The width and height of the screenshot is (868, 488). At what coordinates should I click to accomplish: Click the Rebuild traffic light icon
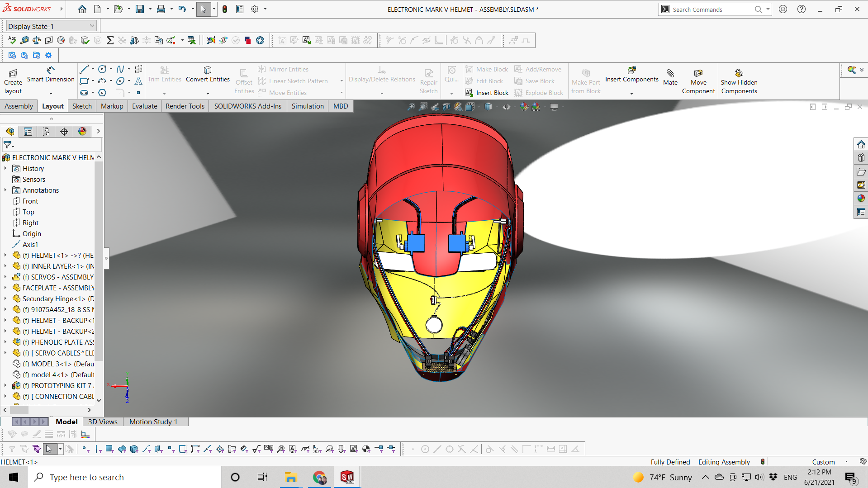tap(225, 9)
